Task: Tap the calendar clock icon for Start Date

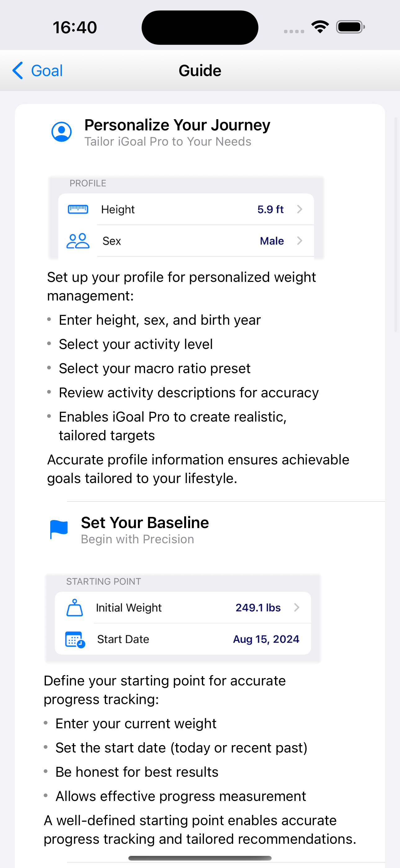Action: (75, 639)
